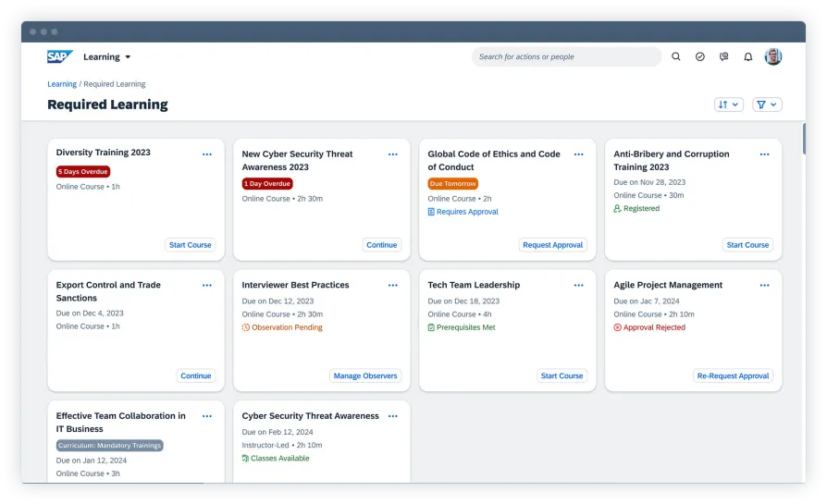Expand the Learning navigation dropdown

(107, 57)
